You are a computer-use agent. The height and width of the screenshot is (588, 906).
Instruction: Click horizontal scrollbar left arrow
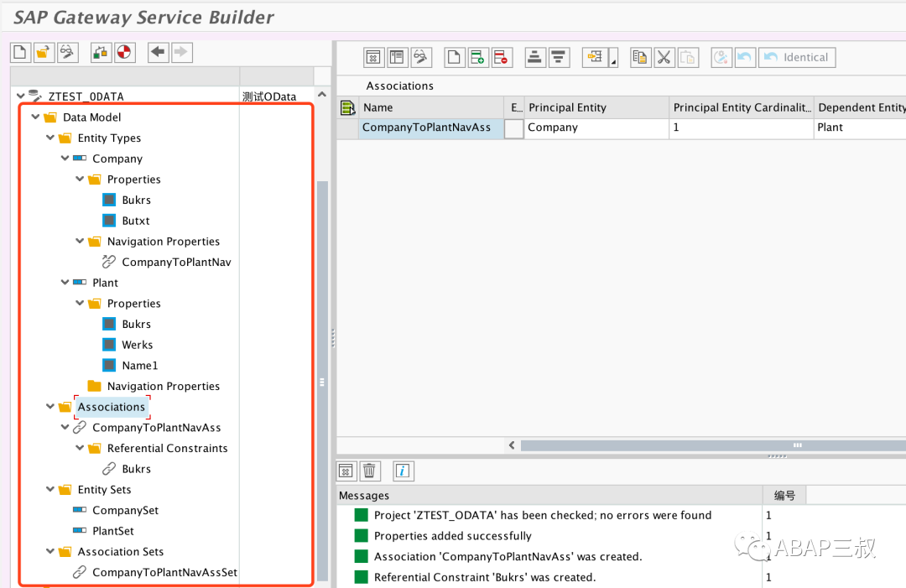[512, 445]
